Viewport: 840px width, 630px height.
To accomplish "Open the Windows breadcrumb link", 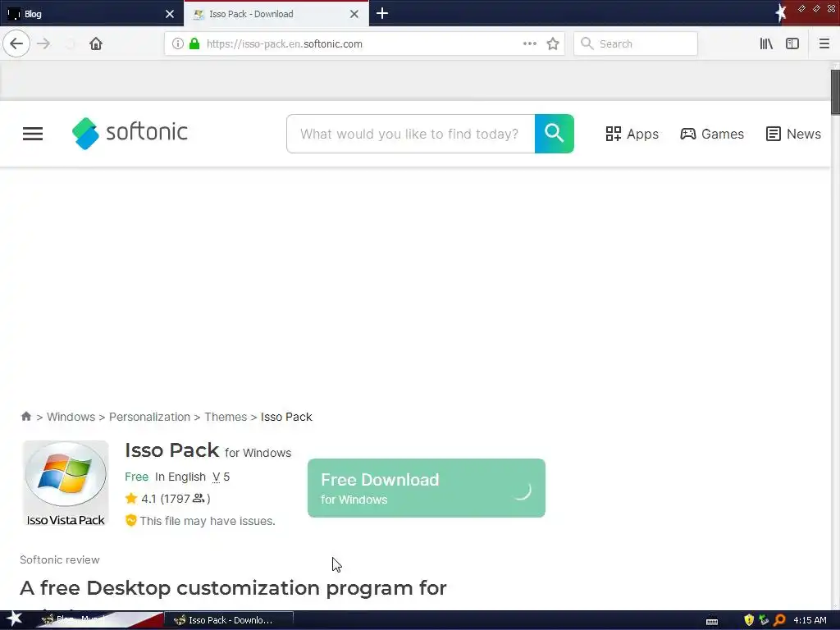I will (x=71, y=417).
